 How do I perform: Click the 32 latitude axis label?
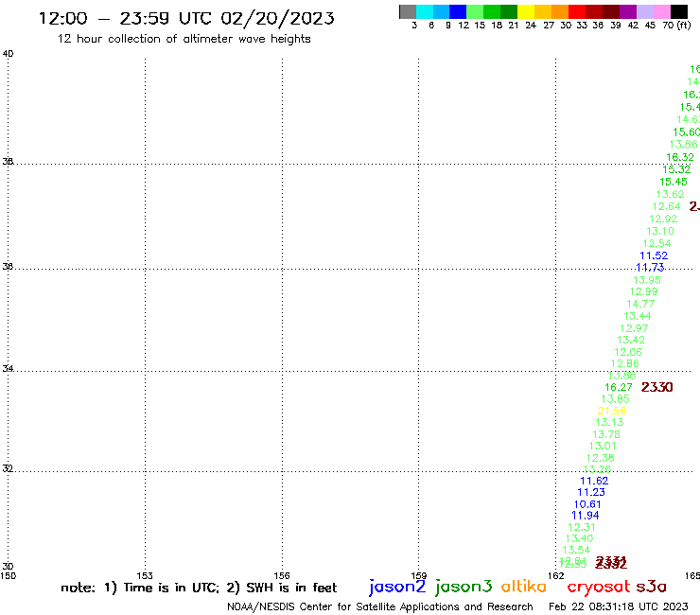point(8,468)
